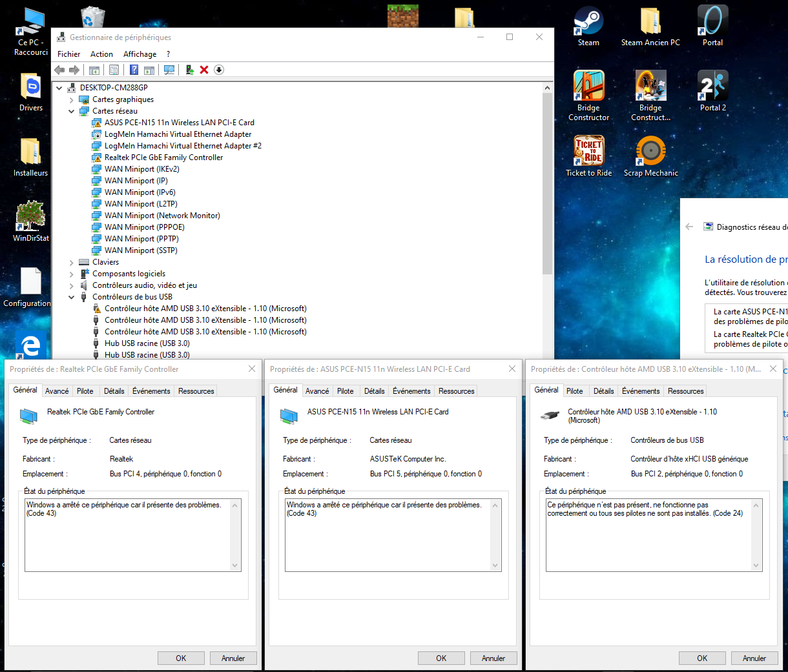Viewport: 788px width, 672px height.
Task: Click Annuler in AMD USB controller properties
Action: tap(754, 658)
